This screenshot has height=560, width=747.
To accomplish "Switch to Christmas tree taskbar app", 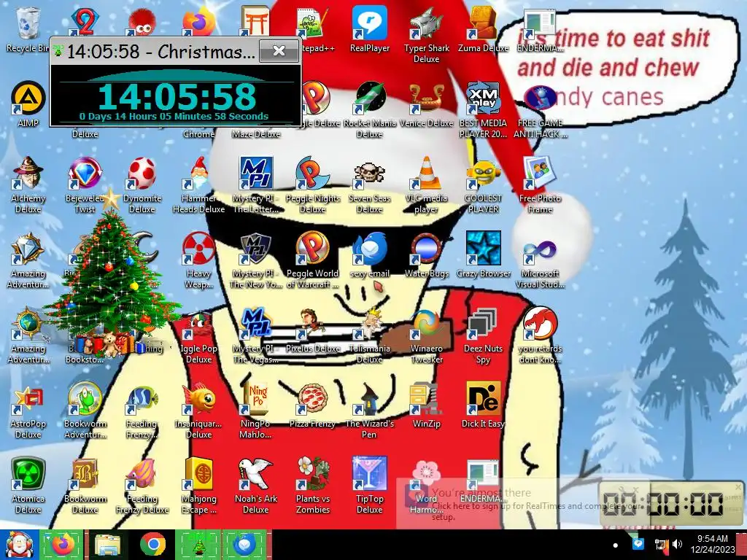I will click(198, 545).
